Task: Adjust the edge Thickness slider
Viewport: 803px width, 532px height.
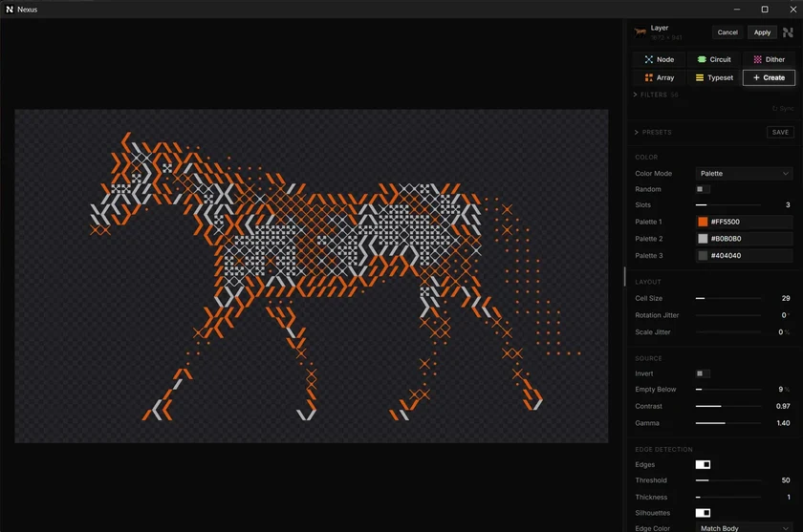Action: 727,498
